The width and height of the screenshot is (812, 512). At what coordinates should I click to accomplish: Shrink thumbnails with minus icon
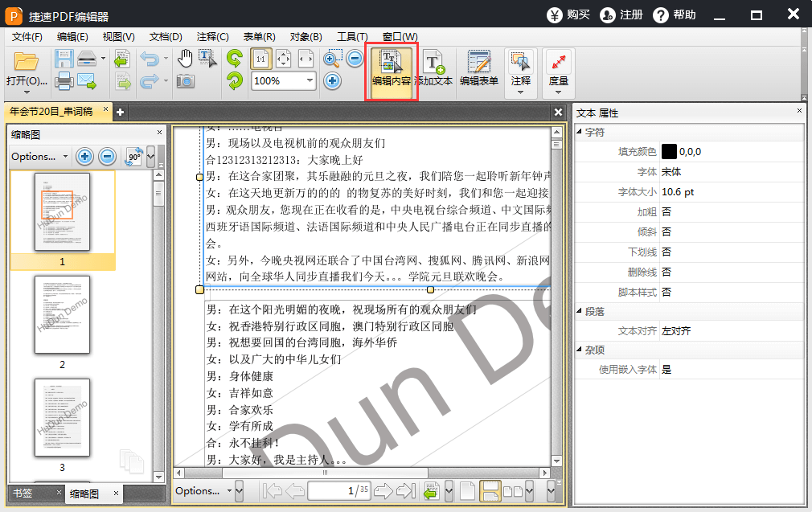[x=107, y=157]
